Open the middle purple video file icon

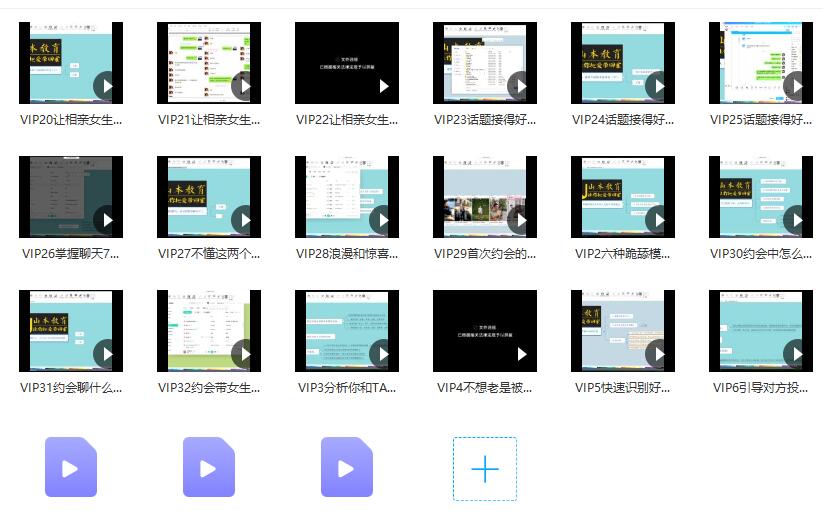pyautogui.click(x=209, y=468)
